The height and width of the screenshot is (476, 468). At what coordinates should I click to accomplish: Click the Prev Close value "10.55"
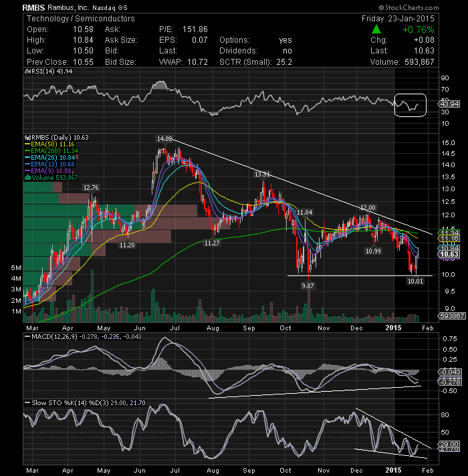pyautogui.click(x=83, y=62)
